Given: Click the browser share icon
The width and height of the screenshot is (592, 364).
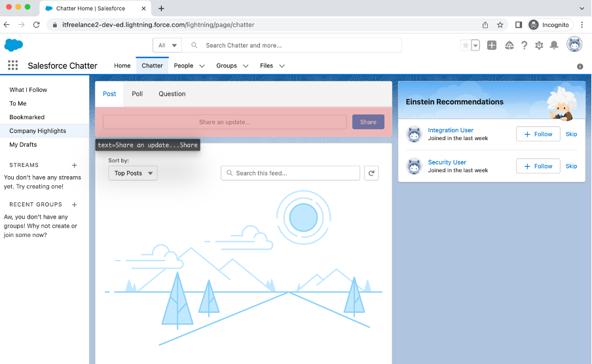Looking at the screenshot, I should [x=485, y=25].
